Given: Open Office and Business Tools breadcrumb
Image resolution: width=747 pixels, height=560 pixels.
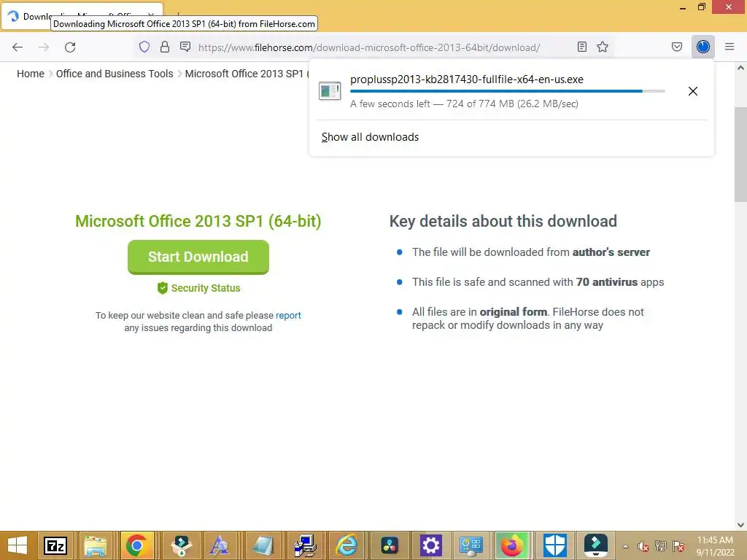Looking at the screenshot, I should click(x=115, y=74).
